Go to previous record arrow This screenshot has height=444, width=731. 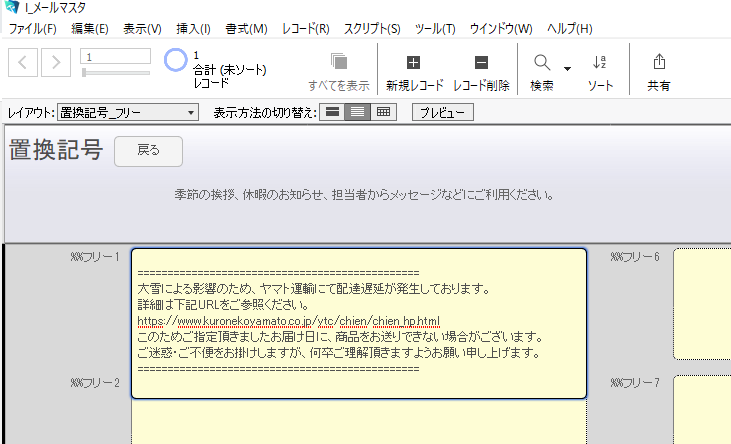[23, 62]
